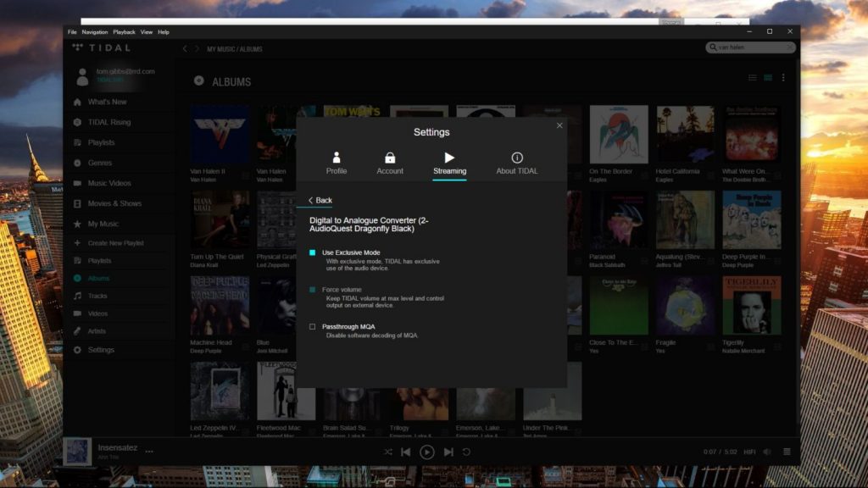Viewport: 868px width, 488px height.
Task: Open Aqualung album cover
Action: 685,220
